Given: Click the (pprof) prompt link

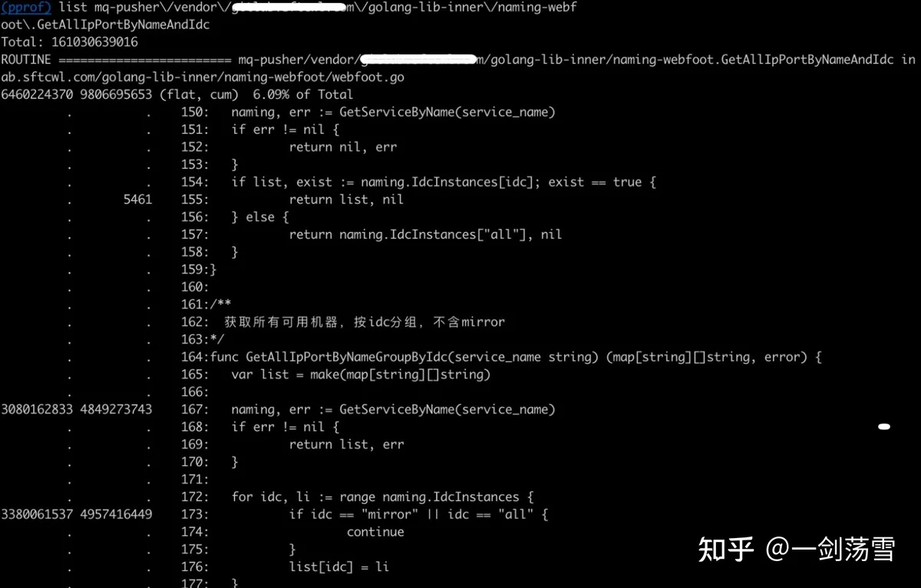Looking at the screenshot, I should click(26, 7).
